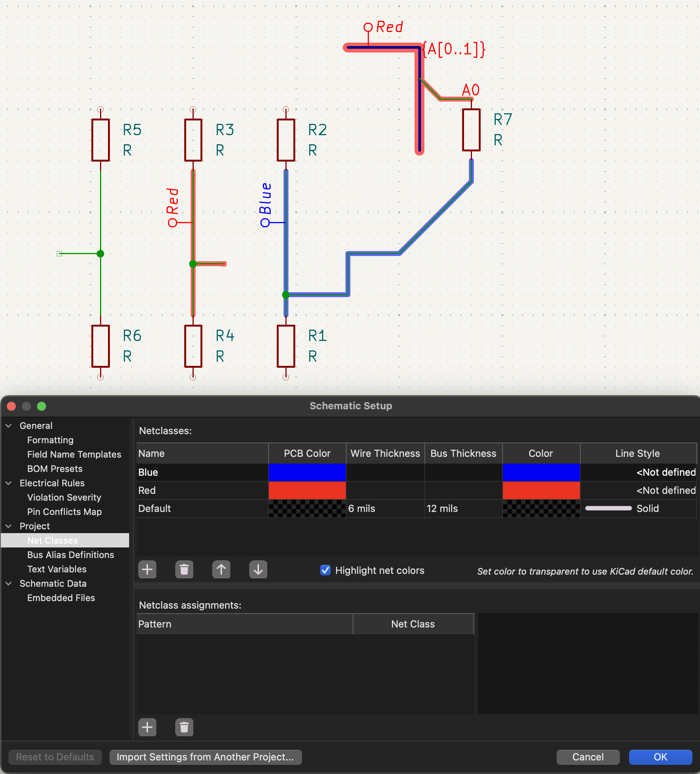Open the Bus Alias Definitions page
The image size is (700, 774).
pyautogui.click(x=71, y=555)
